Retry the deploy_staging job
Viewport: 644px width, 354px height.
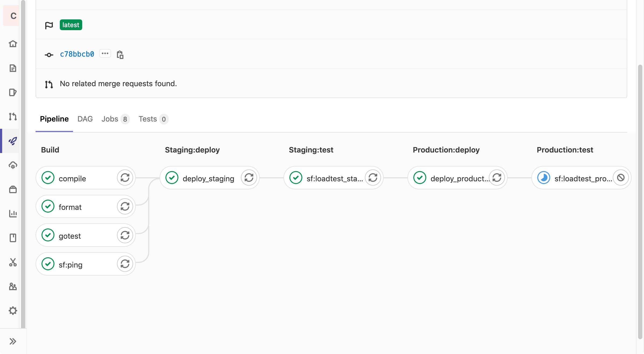[249, 178]
